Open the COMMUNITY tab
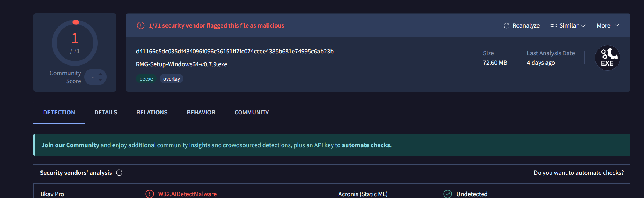The height and width of the screenshot is (198, 644). (x=252, y=112)
